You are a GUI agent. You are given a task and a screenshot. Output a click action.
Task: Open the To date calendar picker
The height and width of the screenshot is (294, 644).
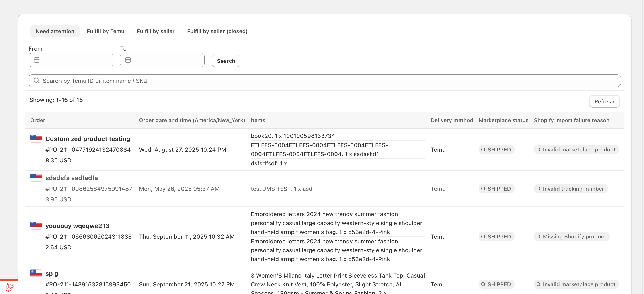pyautogui.click(x=128, y=60)
